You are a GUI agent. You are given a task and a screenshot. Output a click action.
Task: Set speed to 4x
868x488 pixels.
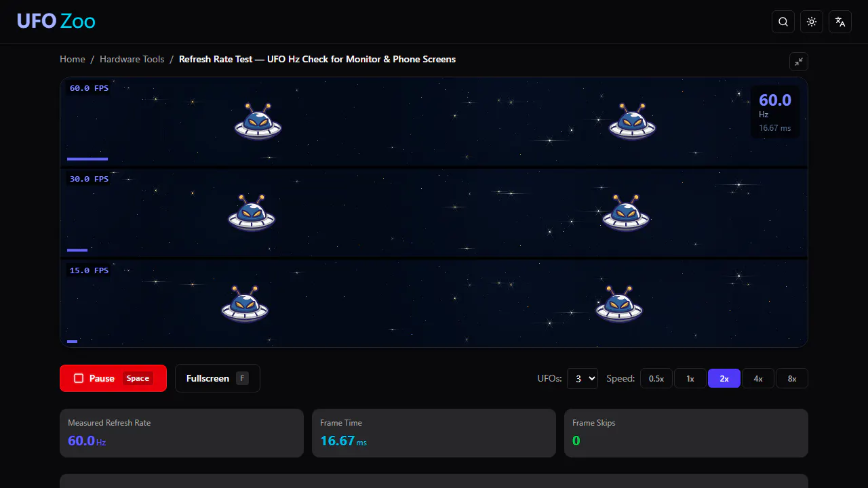(x=758, y=378)
